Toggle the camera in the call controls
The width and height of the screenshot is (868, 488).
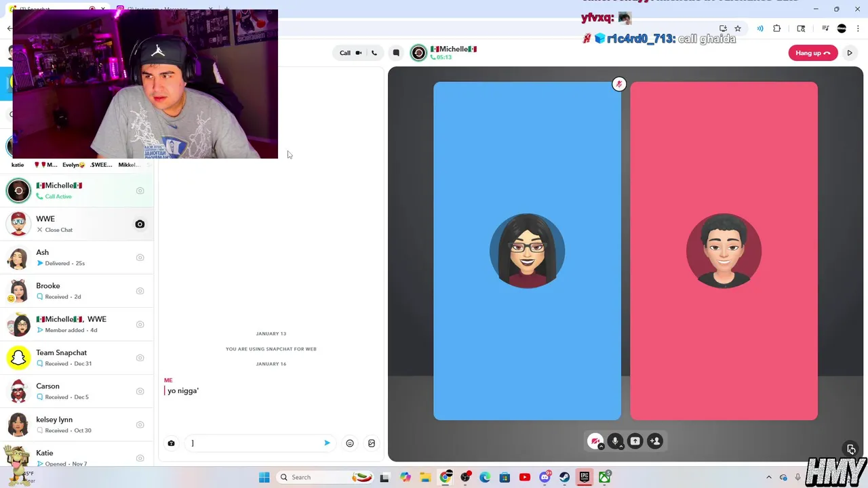tap(595, 441)
